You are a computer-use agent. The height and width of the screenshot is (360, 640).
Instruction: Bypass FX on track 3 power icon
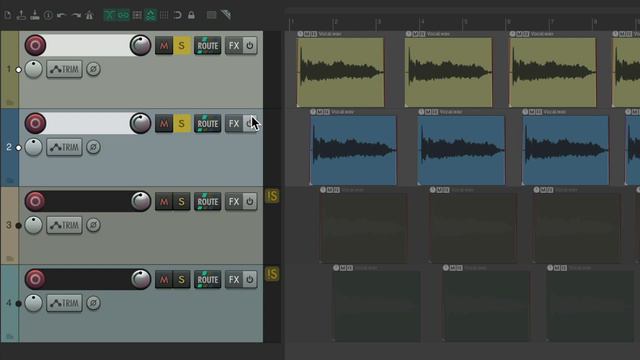tap(250, 202)
